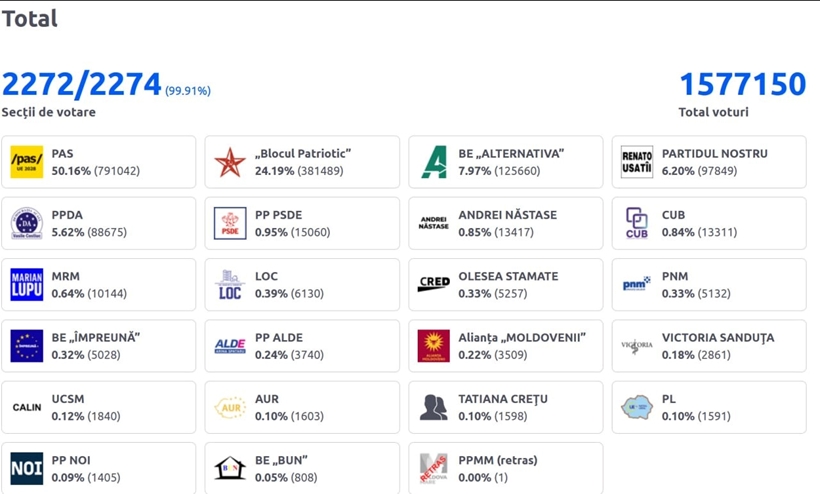The image size is (820, 494).
Task: Click the BE BUN house icon
Action: (x=230, y=468)
